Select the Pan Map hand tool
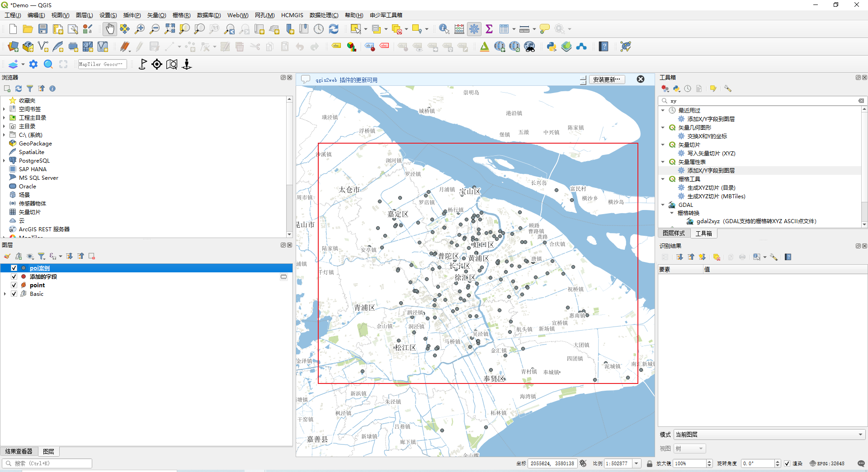 pyautogui.click(x=109, y=29)
